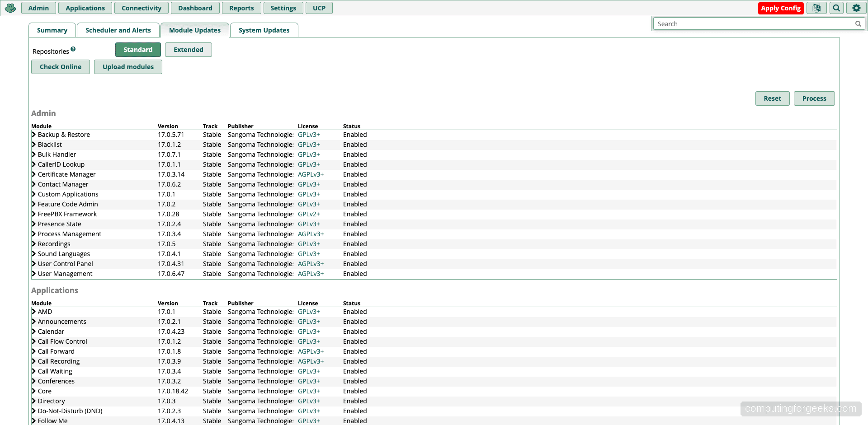Toggle the Extended repository
The height and width of the screenshot is (425, 868).
tap(188, 50)
